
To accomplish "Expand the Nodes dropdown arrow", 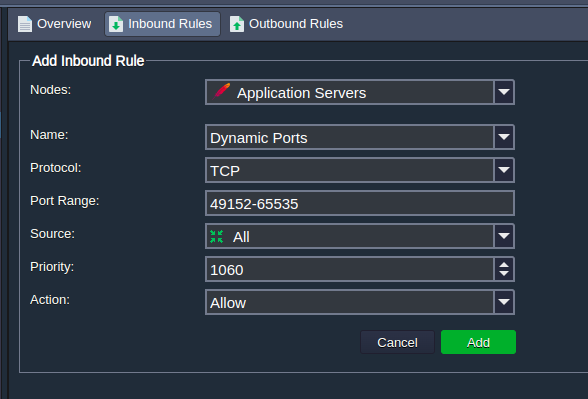I will [x=504, y=92].
